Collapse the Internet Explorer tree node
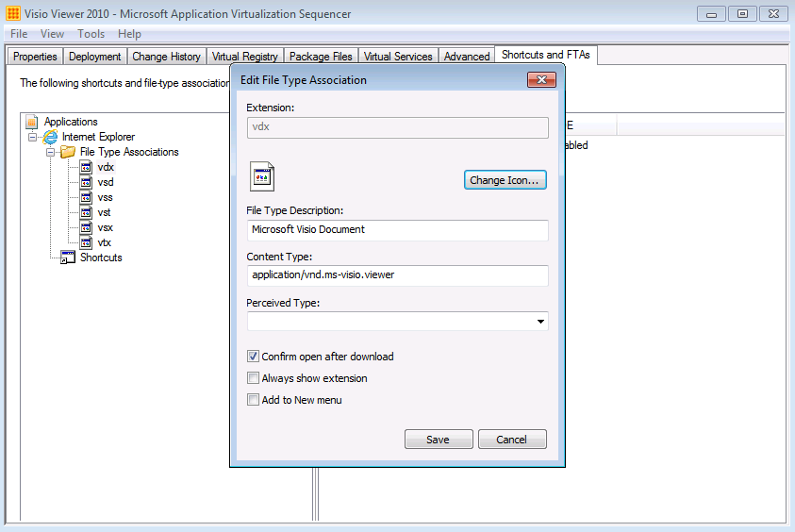 (32, 137)
